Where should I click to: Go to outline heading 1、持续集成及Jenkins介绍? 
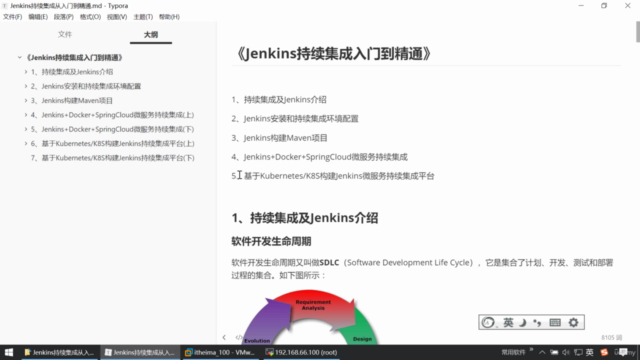72,72
